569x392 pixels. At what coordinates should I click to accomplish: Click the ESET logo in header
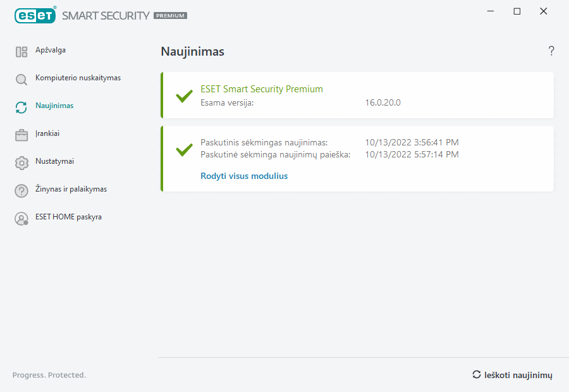35,15
